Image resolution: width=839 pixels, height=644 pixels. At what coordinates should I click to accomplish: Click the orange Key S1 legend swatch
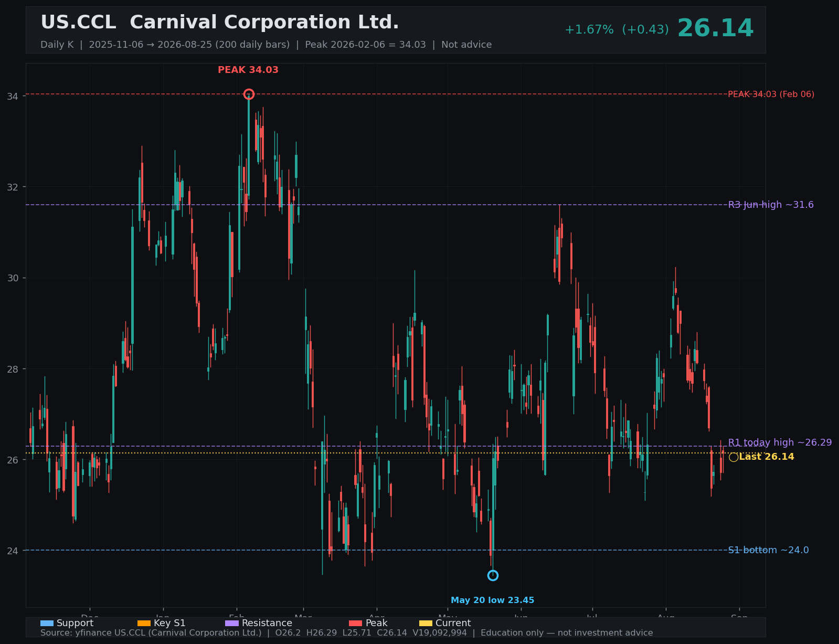[144, 624]
